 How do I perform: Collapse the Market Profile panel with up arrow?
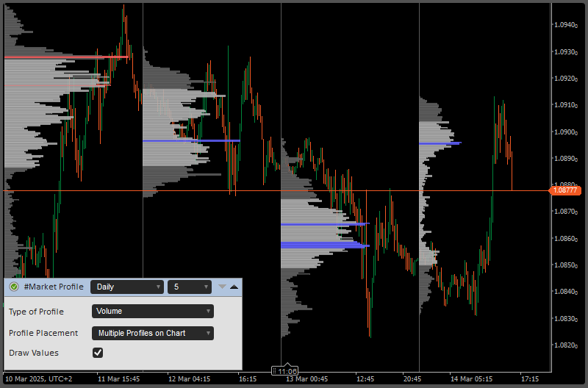234,287
